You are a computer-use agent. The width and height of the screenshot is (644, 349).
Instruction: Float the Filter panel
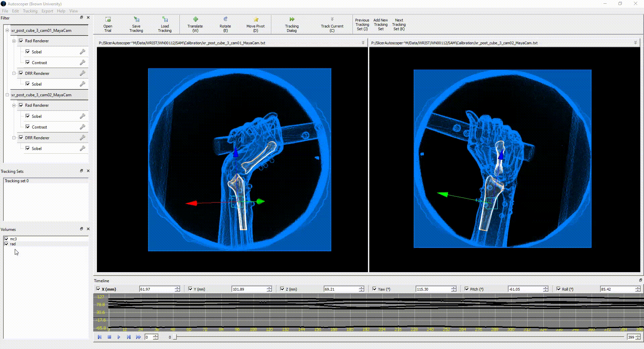click(x=81, y=17)
